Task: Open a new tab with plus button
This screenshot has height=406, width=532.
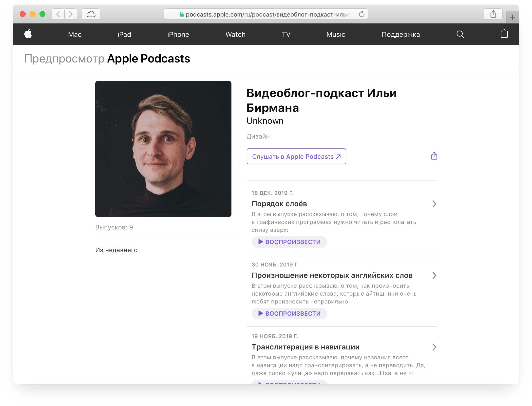Action: click(x=512, y=17)
